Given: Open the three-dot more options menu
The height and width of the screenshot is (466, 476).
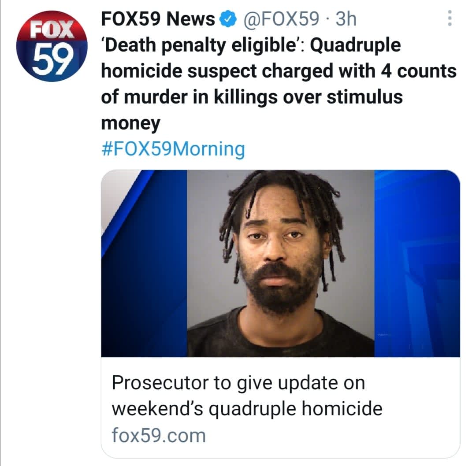Looking at the screenshot, I should pos(450,18).
